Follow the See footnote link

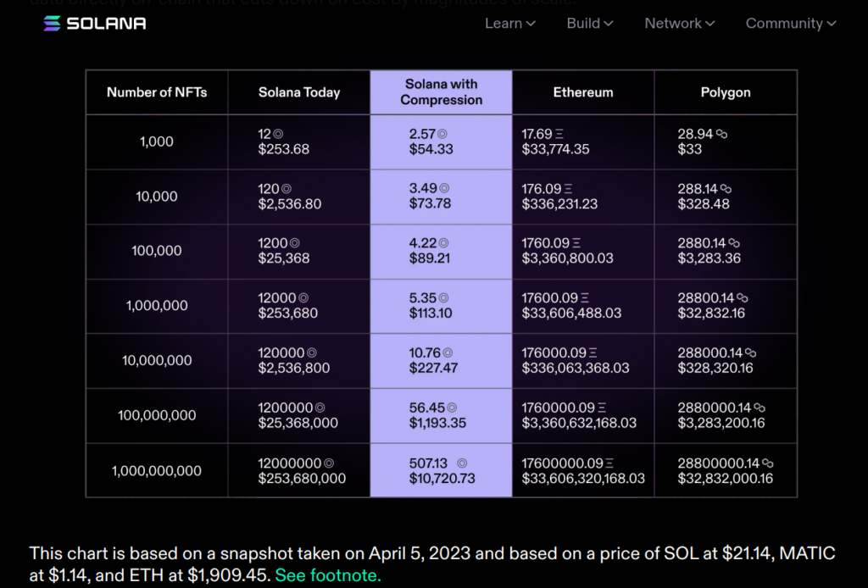point(328,575)
